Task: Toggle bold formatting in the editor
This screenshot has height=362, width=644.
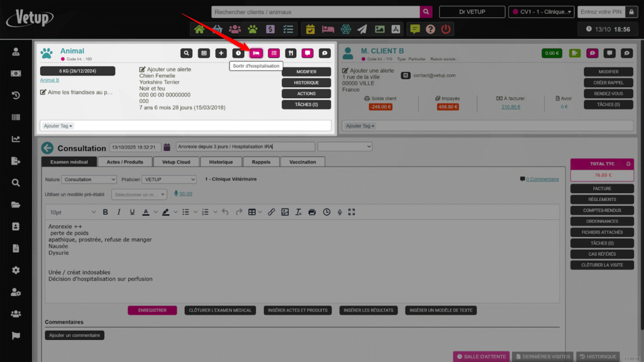Action: (105, 212)
